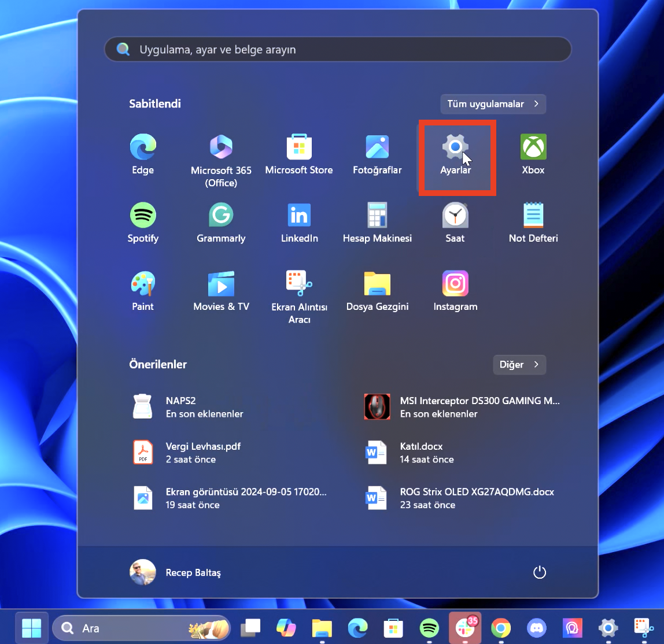Open Microsoft Store in the pinned section
This screenshot has width=664, height=644.
point(299,154)
